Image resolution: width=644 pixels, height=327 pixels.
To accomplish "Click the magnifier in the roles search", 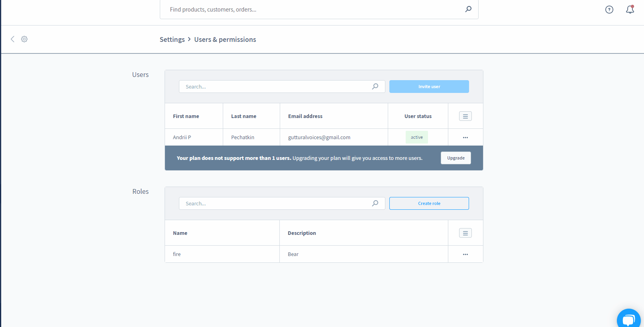I will [x=375, y=203].
